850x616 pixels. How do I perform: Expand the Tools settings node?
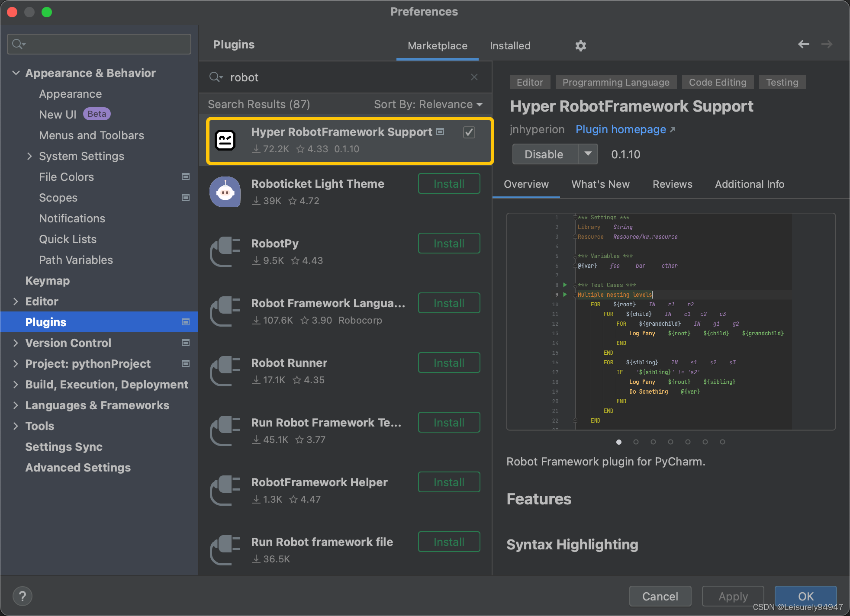tap(16, 426)
